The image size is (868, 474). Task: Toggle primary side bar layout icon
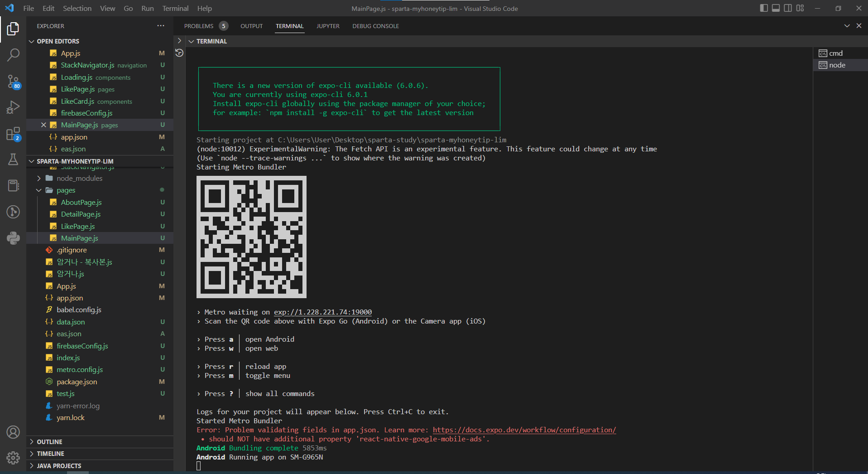pos(764,8)
